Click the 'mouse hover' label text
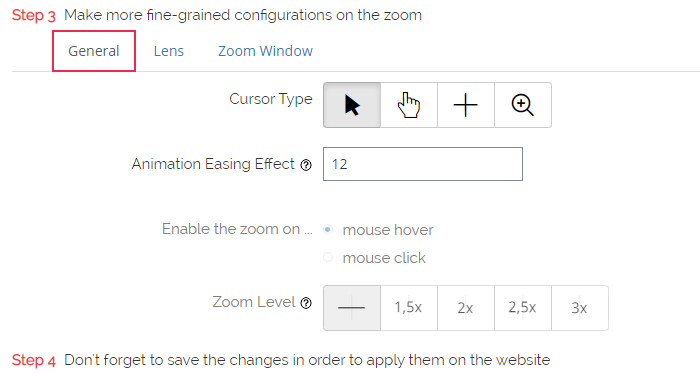 coord(388,230)
